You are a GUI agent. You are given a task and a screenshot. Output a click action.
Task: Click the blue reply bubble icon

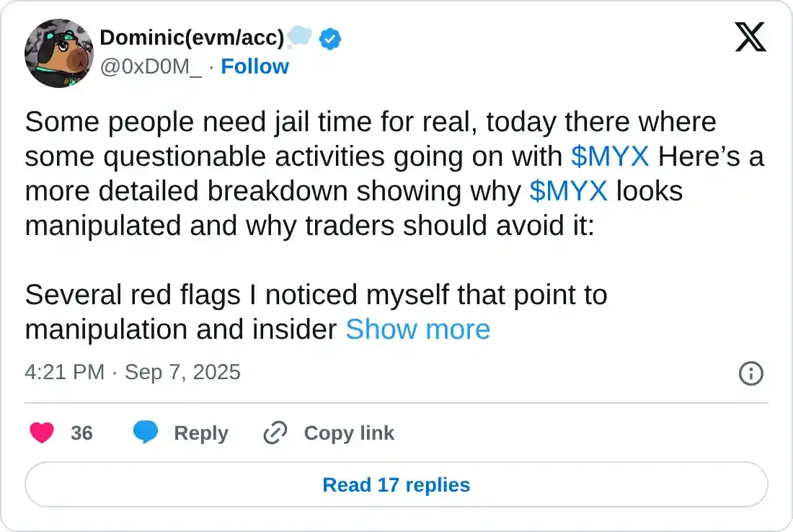[145, 433]
